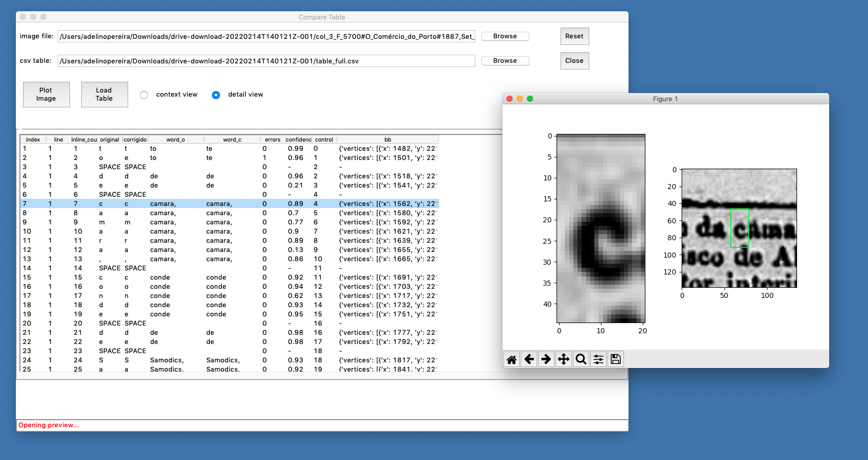This screenshot has width=868, height=460.
Task: Browse for the csv table
Action: point(505,61)
